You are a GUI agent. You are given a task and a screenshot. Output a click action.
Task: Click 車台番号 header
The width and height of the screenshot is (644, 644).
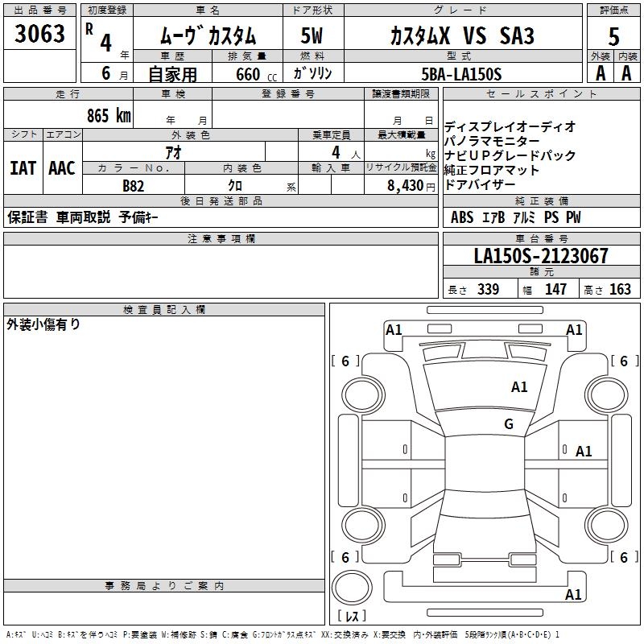[x=541, y=238]
